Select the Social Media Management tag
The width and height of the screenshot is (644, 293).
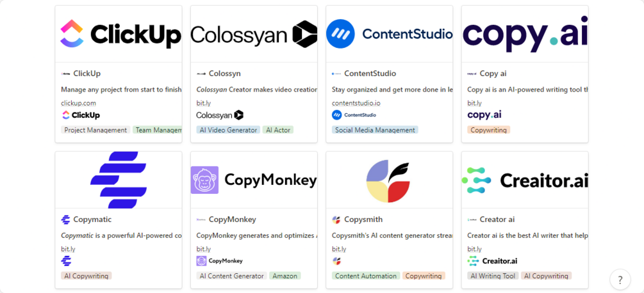(x=375, y=130)
